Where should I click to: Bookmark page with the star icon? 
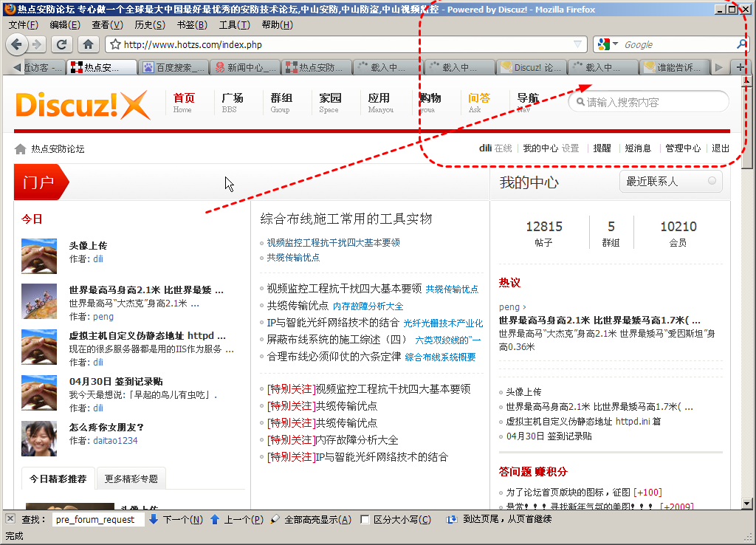(x=115, y=45)
